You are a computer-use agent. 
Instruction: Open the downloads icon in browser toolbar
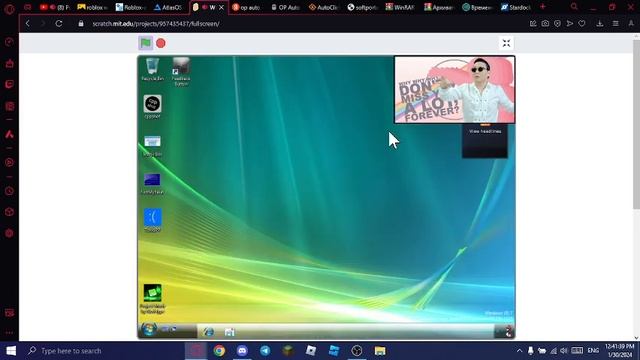[x=600, y=24]
